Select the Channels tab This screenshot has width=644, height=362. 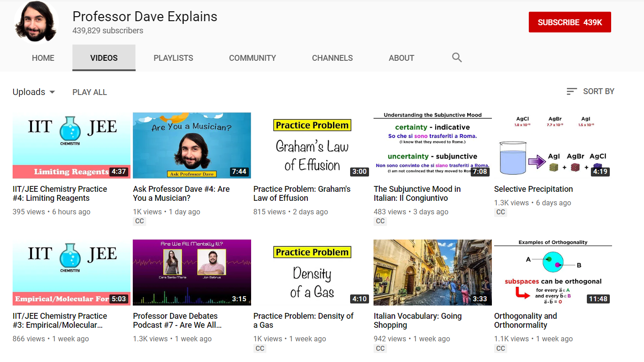(x=332, y=58)
